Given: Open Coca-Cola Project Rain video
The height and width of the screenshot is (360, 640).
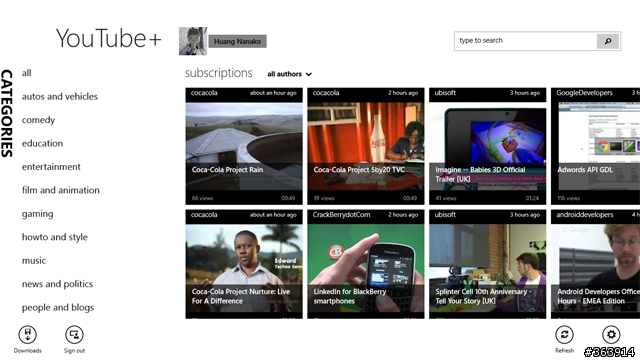Looking at the screenshot, I should [x=244, y=146].
